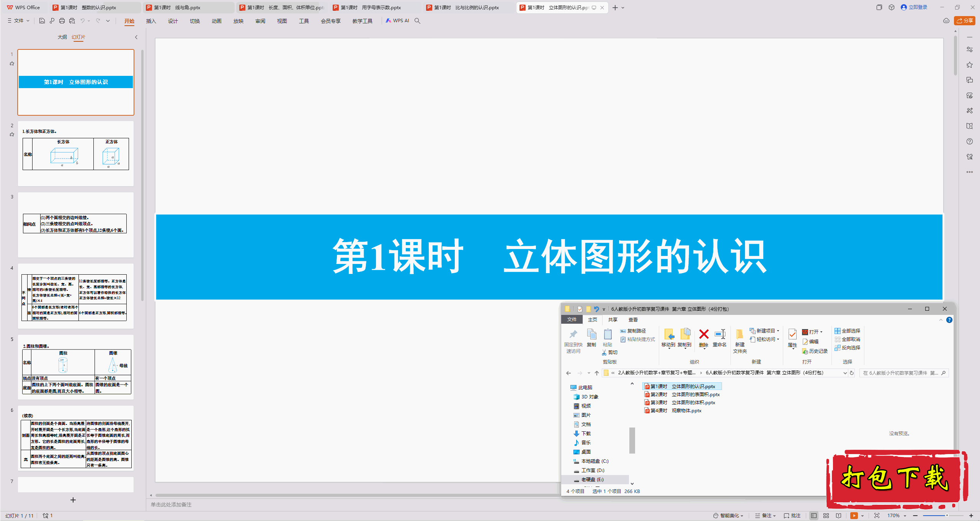Click Explorer up one level arrow

point(597,373)
